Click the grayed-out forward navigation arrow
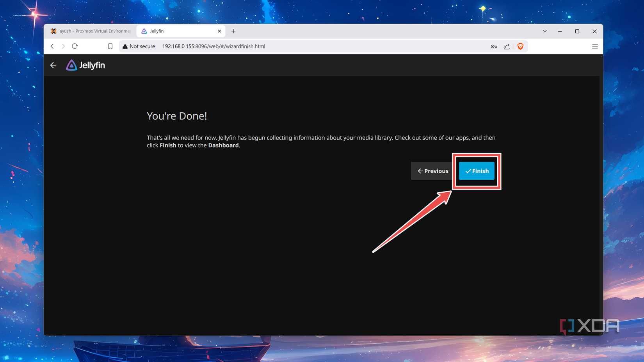The width and height of the screenshot is (644, 362). pos(64,46)
